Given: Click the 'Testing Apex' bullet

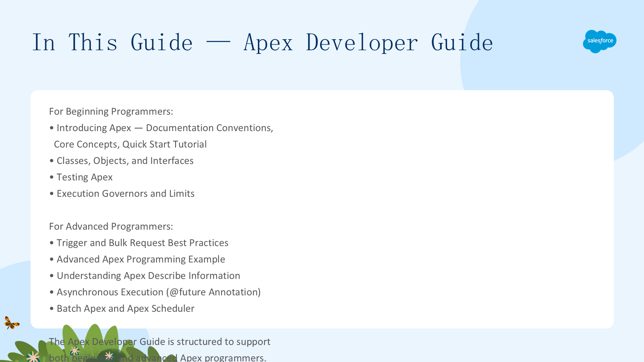Looking at the screenshot, I should 81,177.
